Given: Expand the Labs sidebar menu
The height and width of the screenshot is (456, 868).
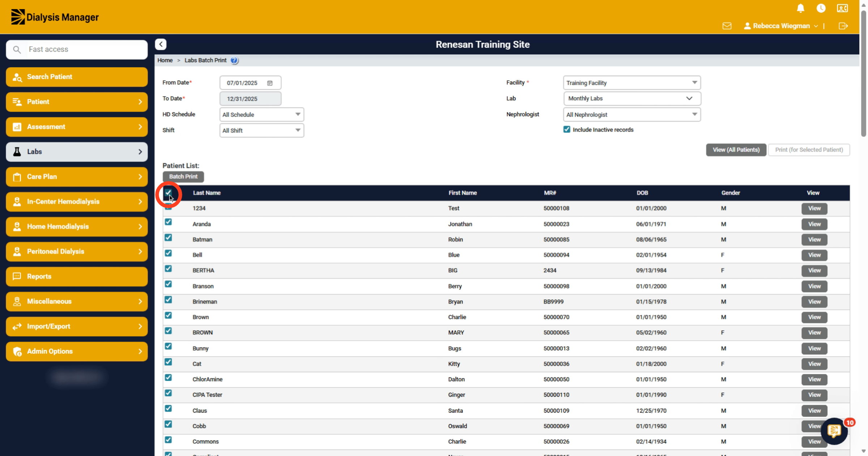Looking at the screenshot, I should 77,152.
